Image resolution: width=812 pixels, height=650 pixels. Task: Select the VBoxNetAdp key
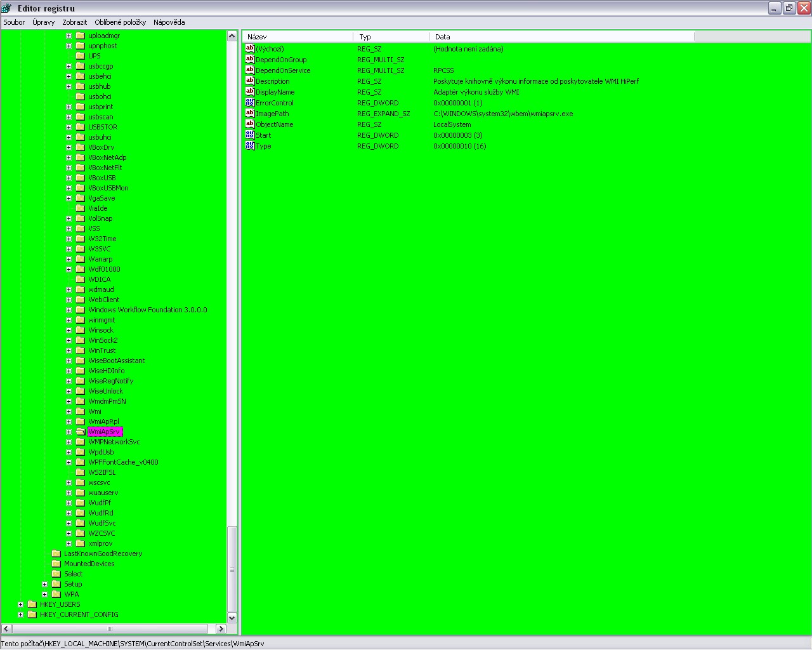click(107, 157)
